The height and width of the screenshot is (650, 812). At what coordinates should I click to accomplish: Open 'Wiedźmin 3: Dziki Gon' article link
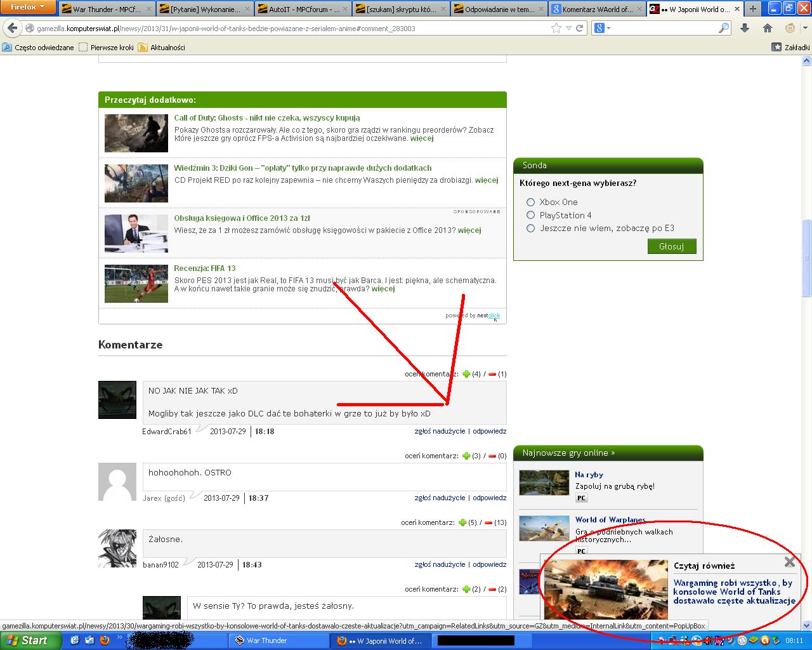[303, 168]
